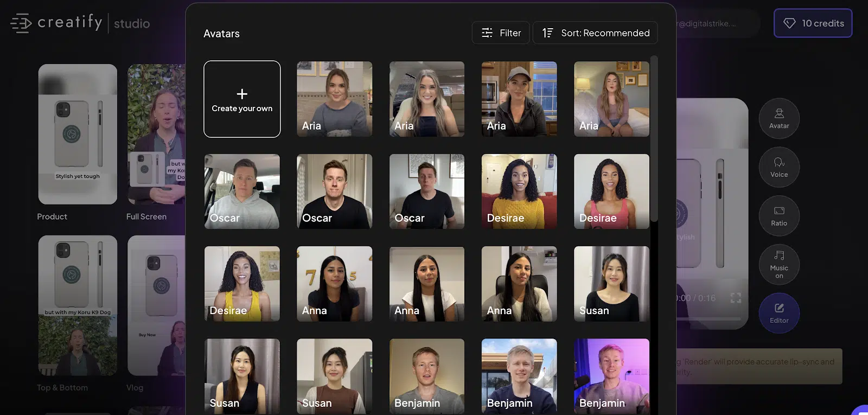The image size is (868, 415).
Task: Choose the Full Screen template thumbnail
Action: pos(156,134)
